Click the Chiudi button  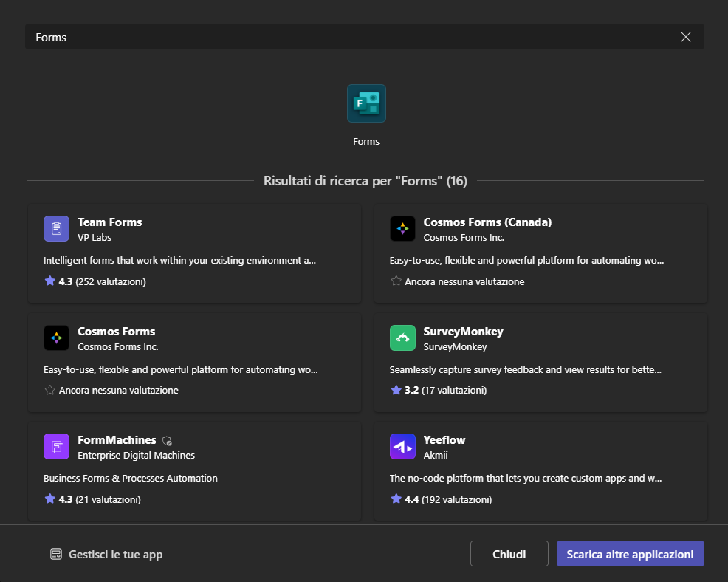pyautogui.click(x=509, y=554)
